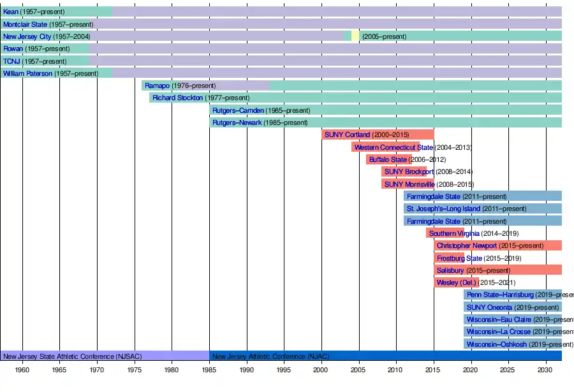The width and height of the screenshot is (574, 392).
Task: Click the Montclair State link
Action: [x=25, y=24]
